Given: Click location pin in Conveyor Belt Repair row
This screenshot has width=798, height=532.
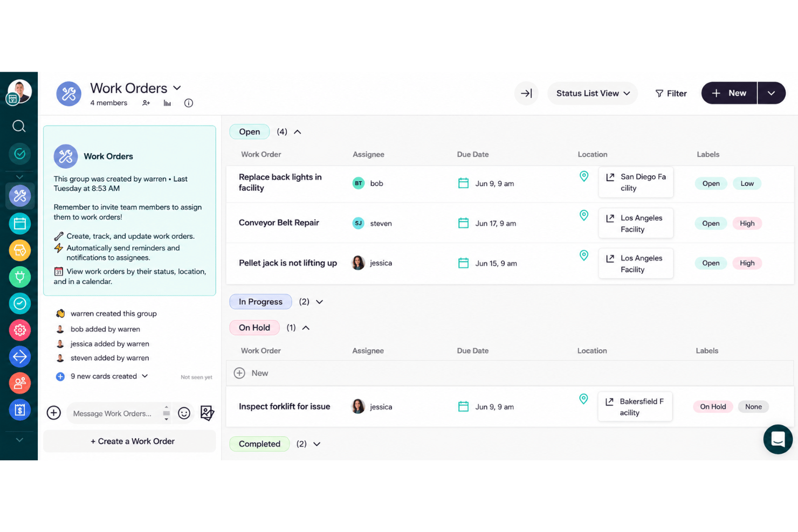Looking at the screenshot, I should (x=584, y=215).
